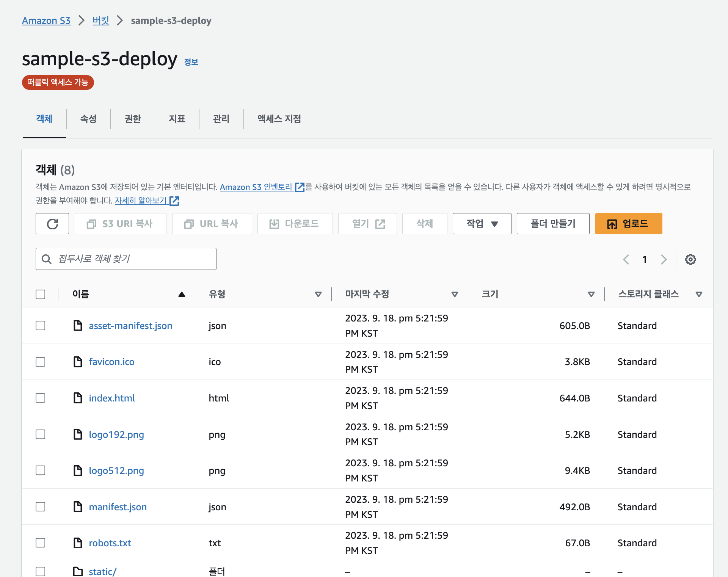This screenshot has height=577, width=728.
Task: Check the logo512.png row checkbox
Action: pyautogui.click(x=41, y=470)
